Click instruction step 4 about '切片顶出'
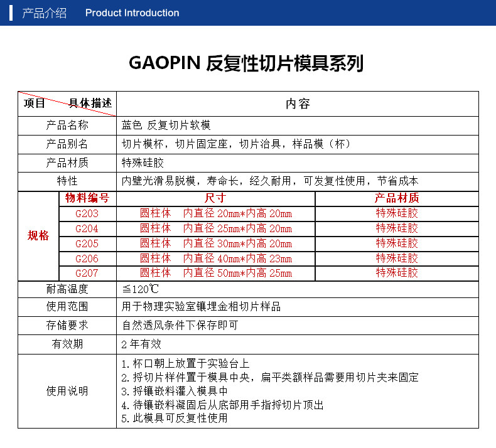Image resolution: width=496 pixels, height=448 pixels. pyautogui.click(x=223, y=405)
